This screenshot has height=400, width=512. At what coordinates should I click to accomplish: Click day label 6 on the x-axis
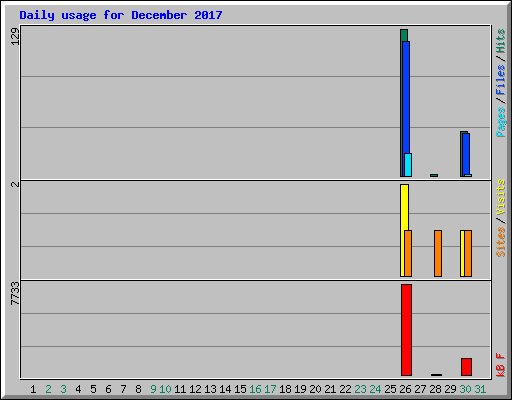(108, 389)
